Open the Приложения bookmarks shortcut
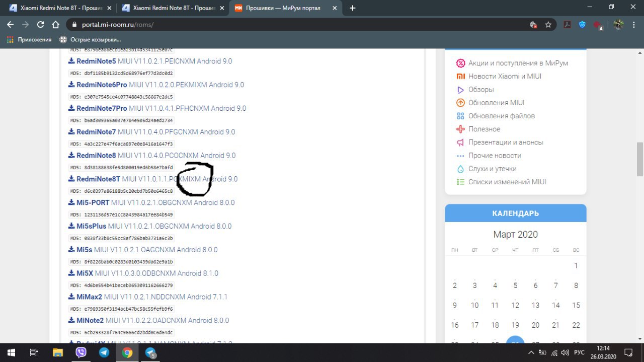The width and height of the screenshot is (644, 362). click(29, 39)
